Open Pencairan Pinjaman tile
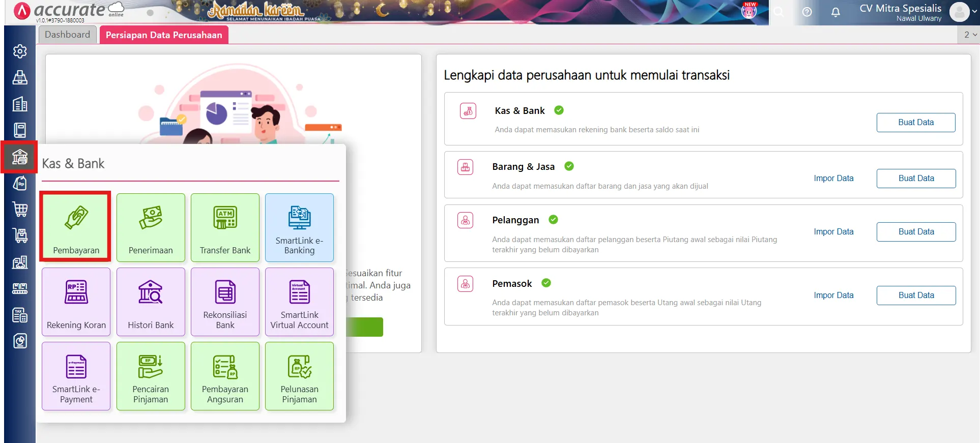The image size is (980, 443). [151, 376]
